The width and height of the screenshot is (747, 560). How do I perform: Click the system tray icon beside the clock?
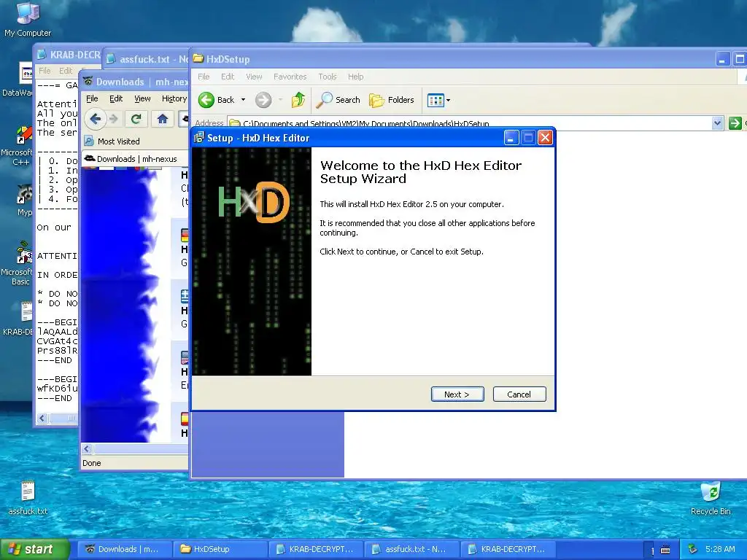693,550
